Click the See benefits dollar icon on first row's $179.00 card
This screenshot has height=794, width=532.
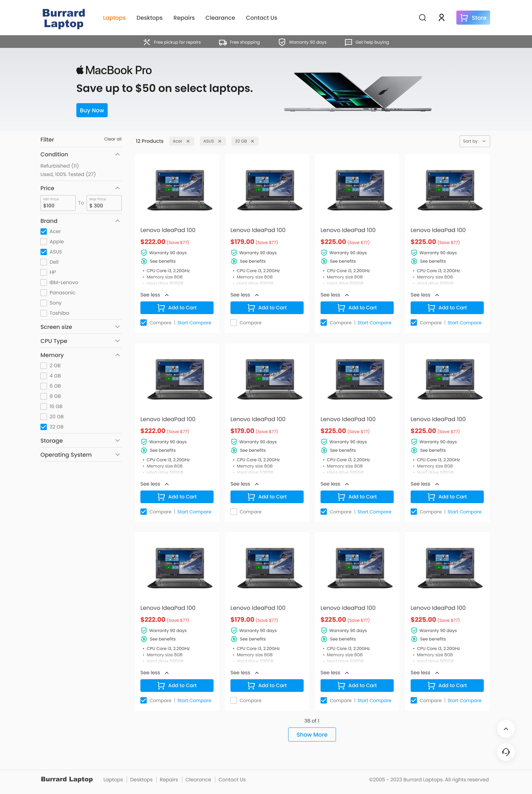[x=234, y=261]
